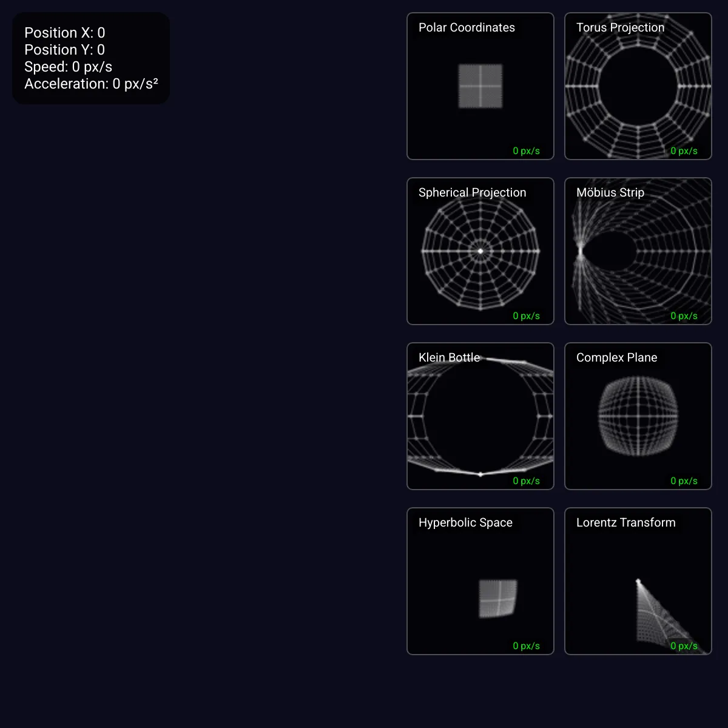Viewport: 728px width, 728px height.
Task: Click the speed readout on Klein Bottle panel
Action: coord(525,480)
